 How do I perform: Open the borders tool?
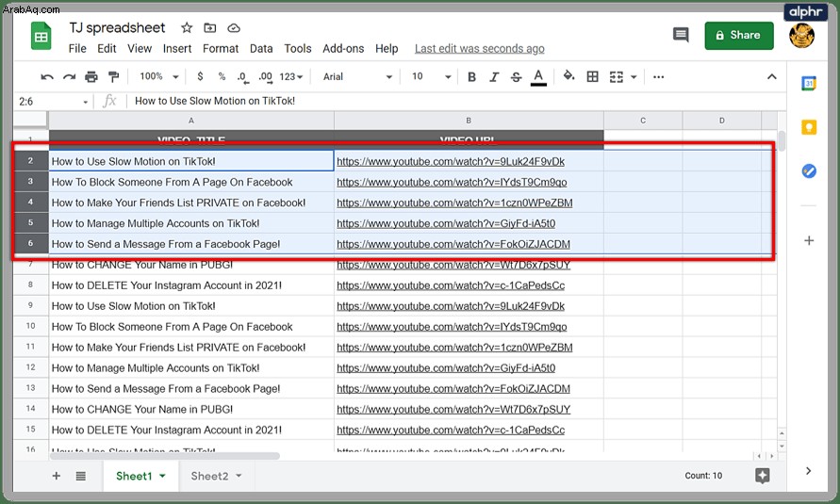point(592,76)
